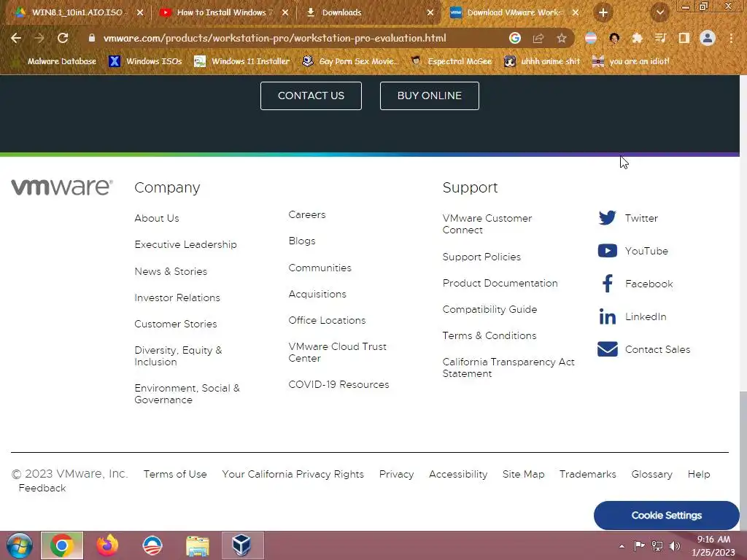This screenshot has width=747, height=560.
Task: Open the extensions puzzle icon
Action: tap(637, 38)
